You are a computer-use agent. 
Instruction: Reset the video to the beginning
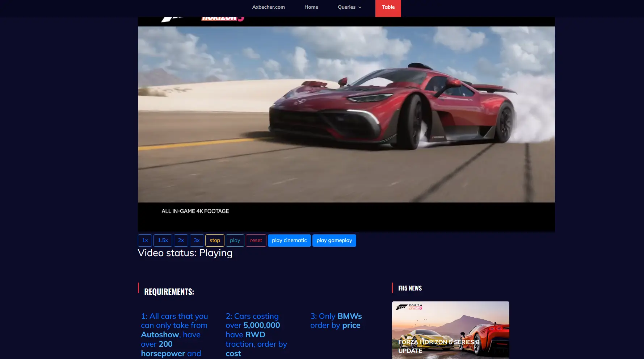click(256, 240)
